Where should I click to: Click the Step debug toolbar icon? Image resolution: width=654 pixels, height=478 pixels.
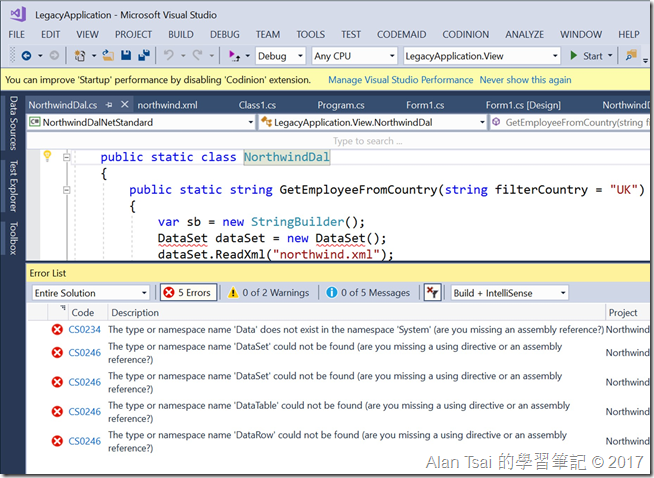tap(234, 55)
